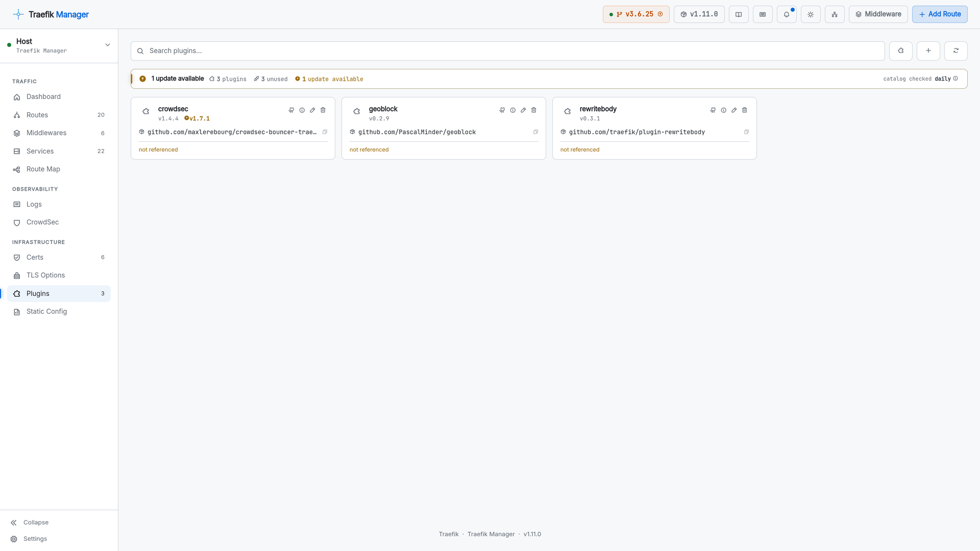The width and height of the screenshot is (980, 551).
Task: Click the crowdsec v1.7.1 update badge
Action: click(197, 118)
